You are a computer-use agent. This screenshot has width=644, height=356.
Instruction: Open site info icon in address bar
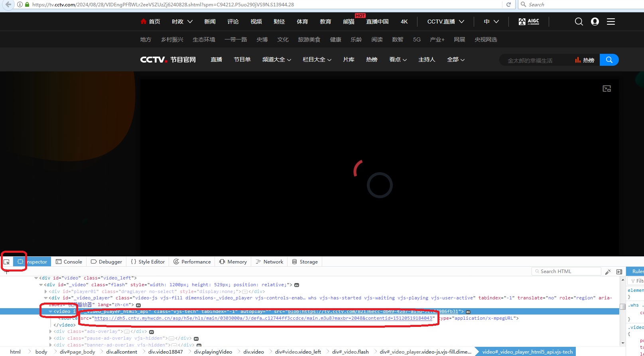20,4
